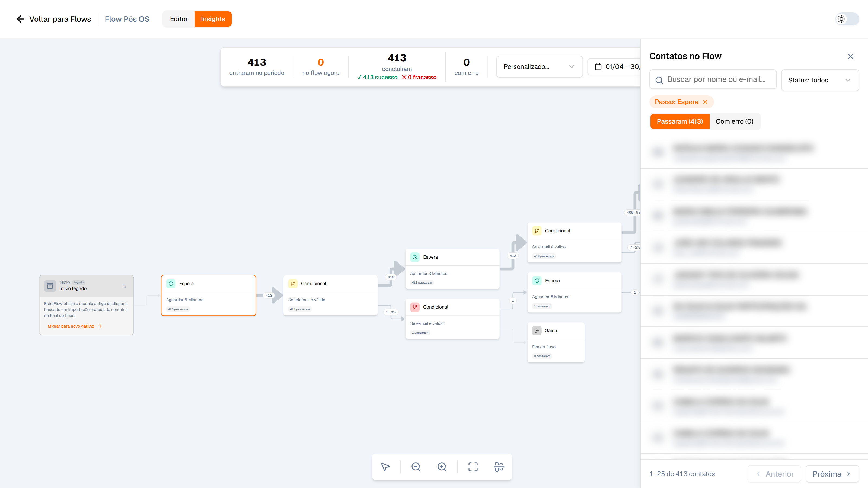Remove the Passo: Espera filter chip

click(705, 102)
